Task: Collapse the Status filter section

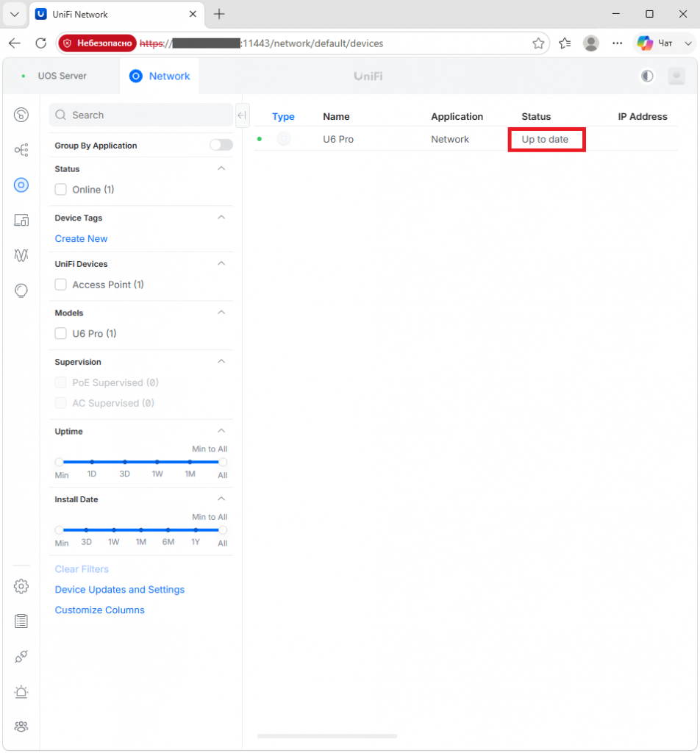Action: (x=221, y=168)
